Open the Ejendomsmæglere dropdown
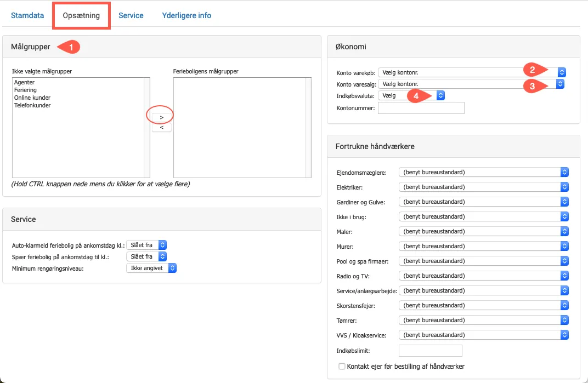Screen dimensions: 588x383 pos(483,172)
